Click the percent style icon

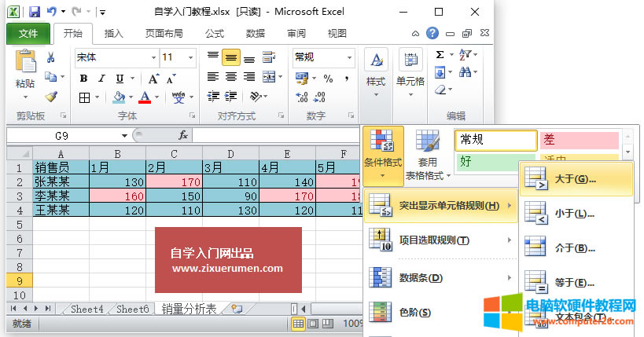[328, 78]
